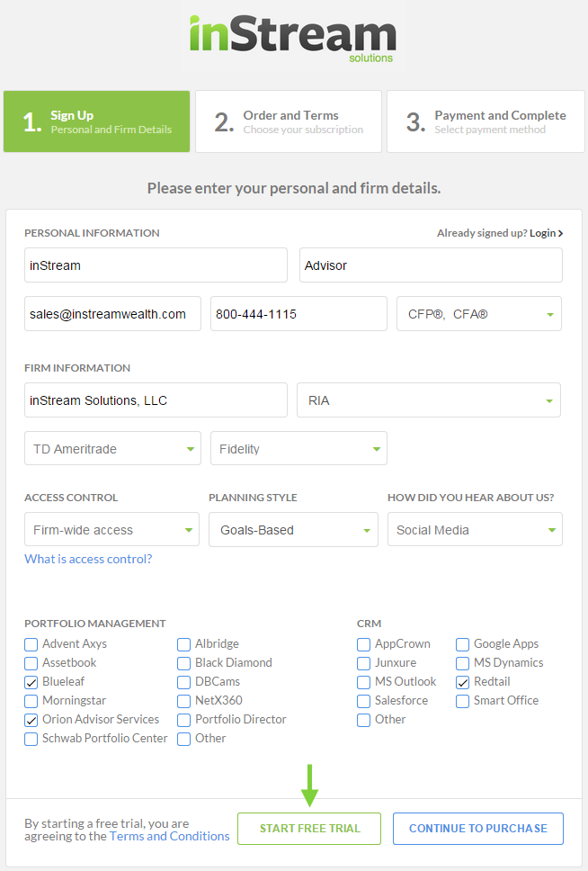Viewport: 588px width, 871px height.
Task: Check the AppCrown CRM box
Action: click(364, 644)
